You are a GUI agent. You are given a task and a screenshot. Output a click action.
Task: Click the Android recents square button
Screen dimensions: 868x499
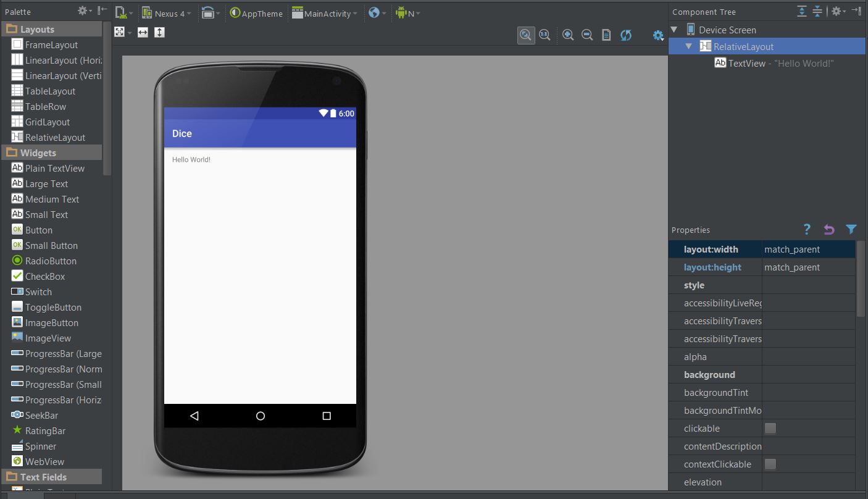click(327, 416)
